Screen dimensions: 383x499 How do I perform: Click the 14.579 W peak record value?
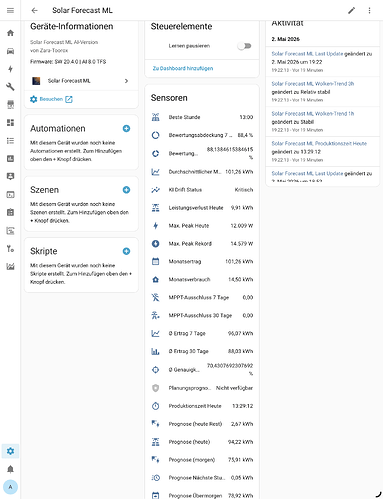click(242, 244)
